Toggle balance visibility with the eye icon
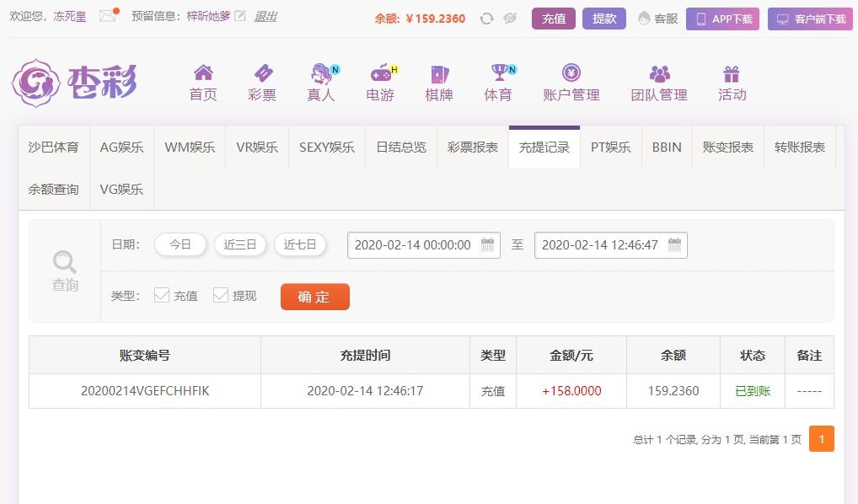Screen dimensions: 858x504 tap(508, 17)
